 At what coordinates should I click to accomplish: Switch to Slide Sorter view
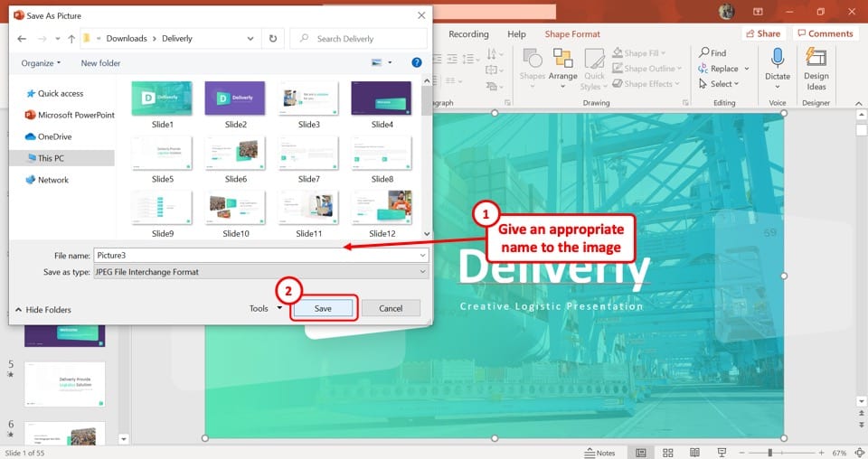coord(668,453)
